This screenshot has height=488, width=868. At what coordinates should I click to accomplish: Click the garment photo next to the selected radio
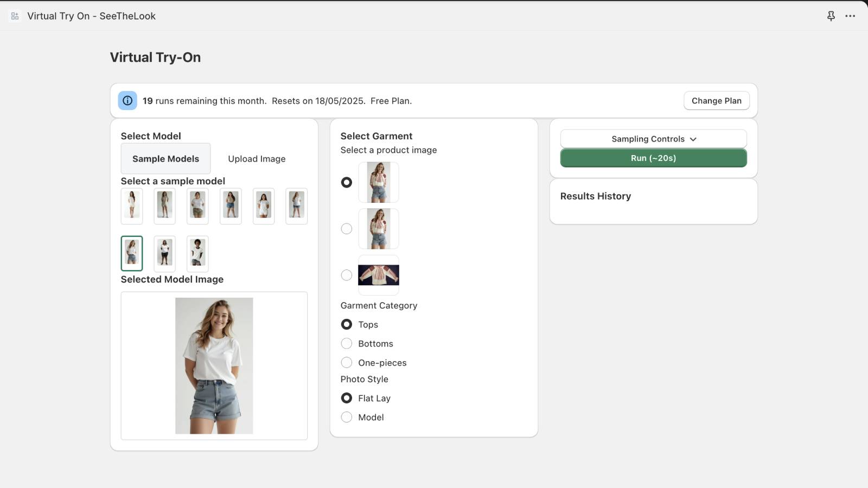coord(379,182)
